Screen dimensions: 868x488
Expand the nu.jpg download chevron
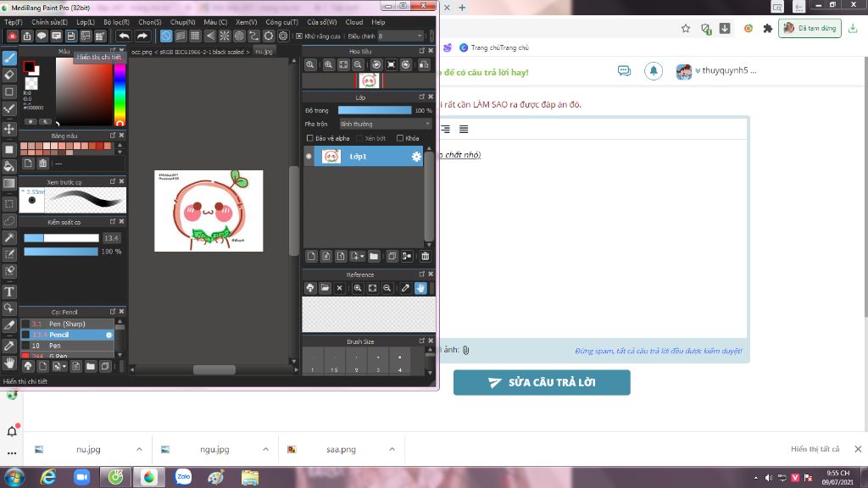139,449
